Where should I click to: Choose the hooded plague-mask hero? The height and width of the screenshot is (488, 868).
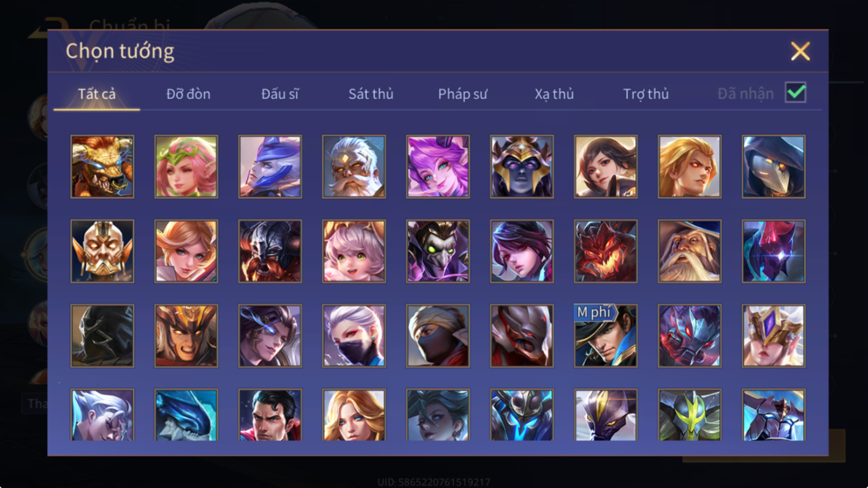pos(774,167)
